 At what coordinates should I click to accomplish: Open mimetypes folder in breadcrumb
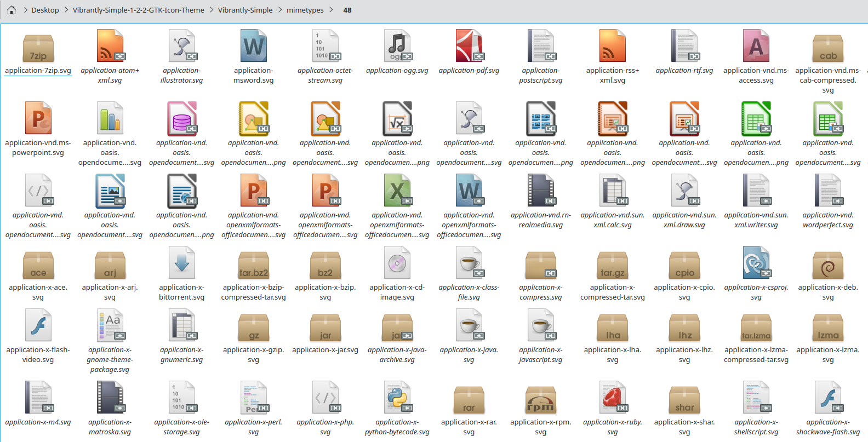tap(305, 10)
